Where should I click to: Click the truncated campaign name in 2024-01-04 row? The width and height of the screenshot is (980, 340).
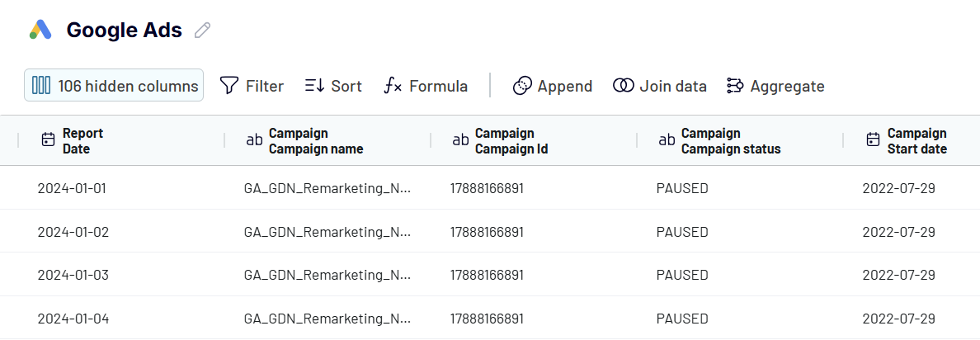(327, 319)
